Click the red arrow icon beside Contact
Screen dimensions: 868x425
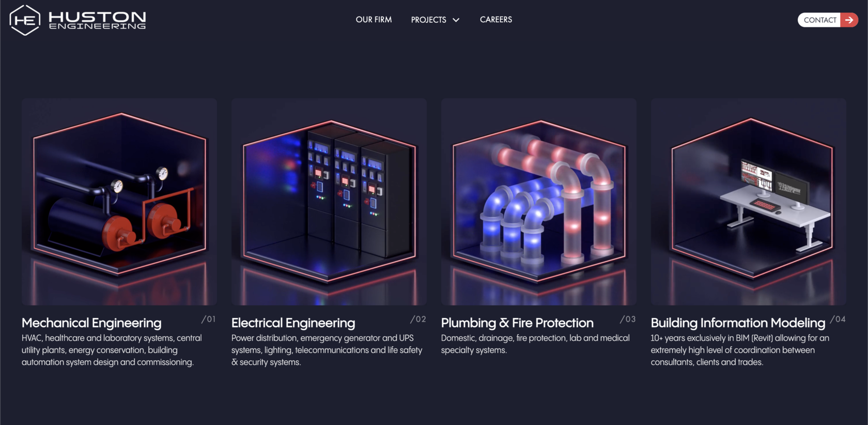click(849, 20)
